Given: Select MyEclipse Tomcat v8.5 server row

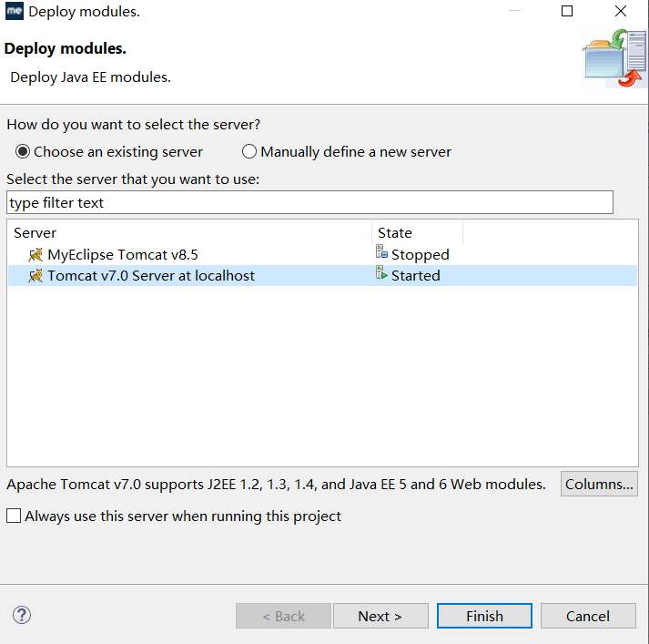Looking at the screenshot, I should coord(123,255).
